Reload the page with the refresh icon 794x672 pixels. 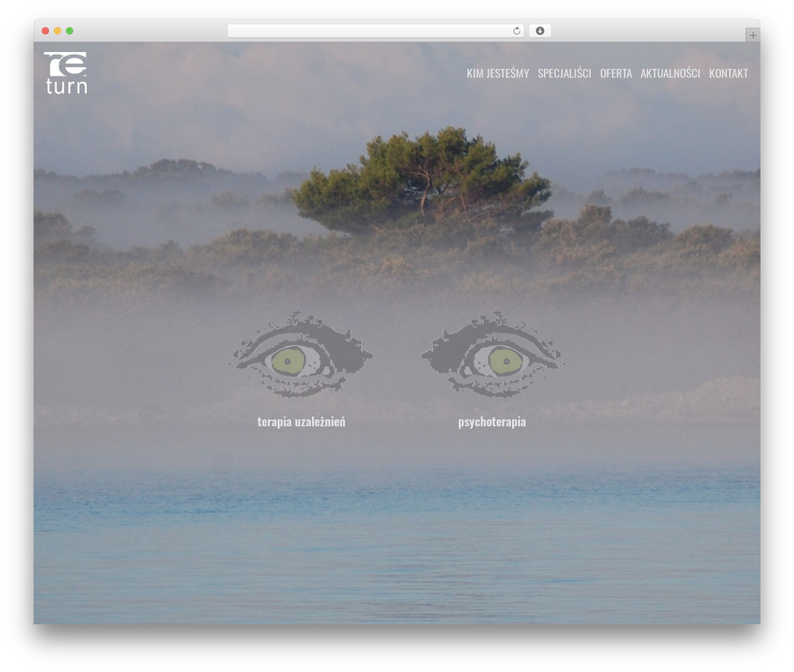click(517, 31)
